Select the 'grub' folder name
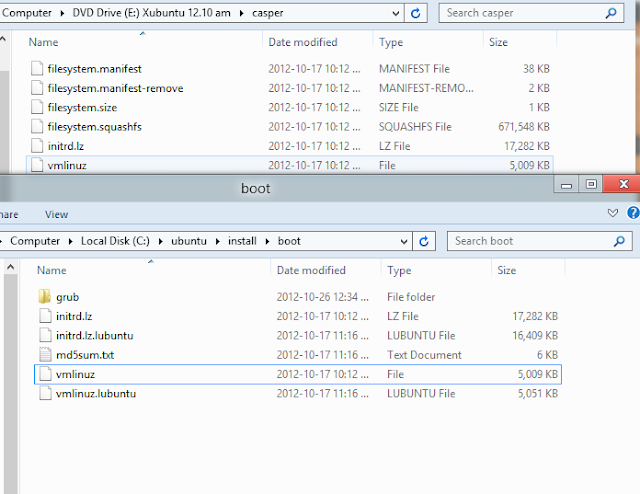This screenshot has height=494, width=640. [67, 297]
